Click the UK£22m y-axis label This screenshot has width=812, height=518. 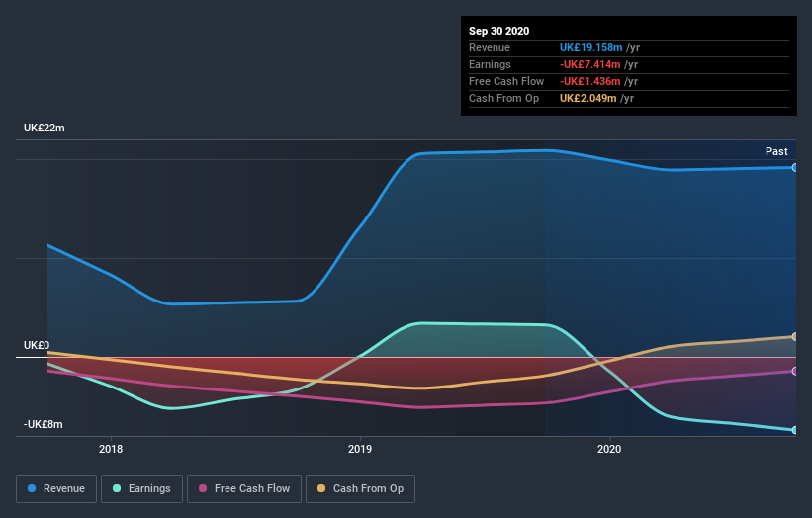(x=45, y=128)
